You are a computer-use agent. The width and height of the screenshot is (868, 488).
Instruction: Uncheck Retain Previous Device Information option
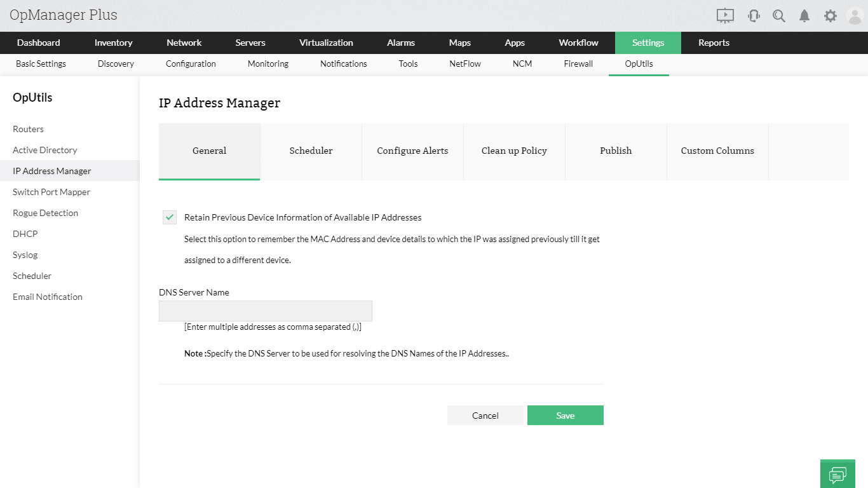coord(169,217)
